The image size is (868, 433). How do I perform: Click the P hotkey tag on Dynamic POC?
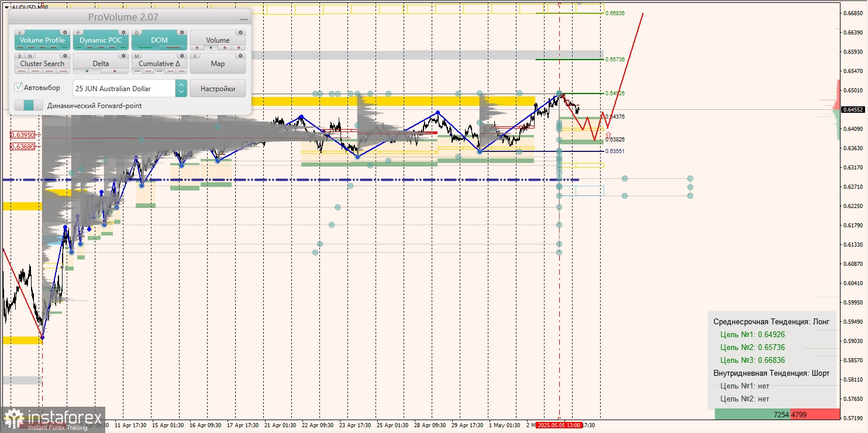click(78, 33)
